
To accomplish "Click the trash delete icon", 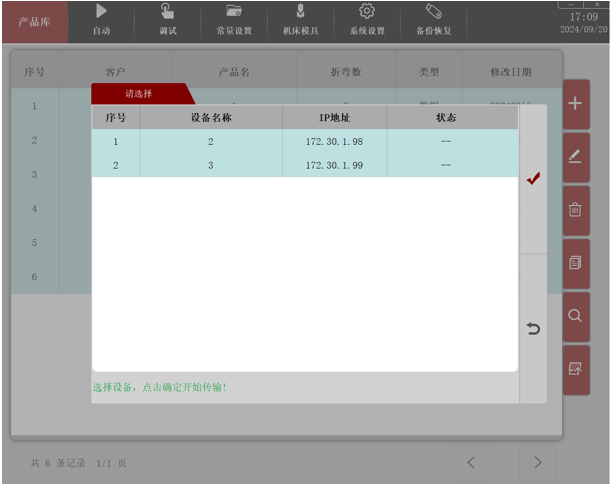I will [575, 210].
